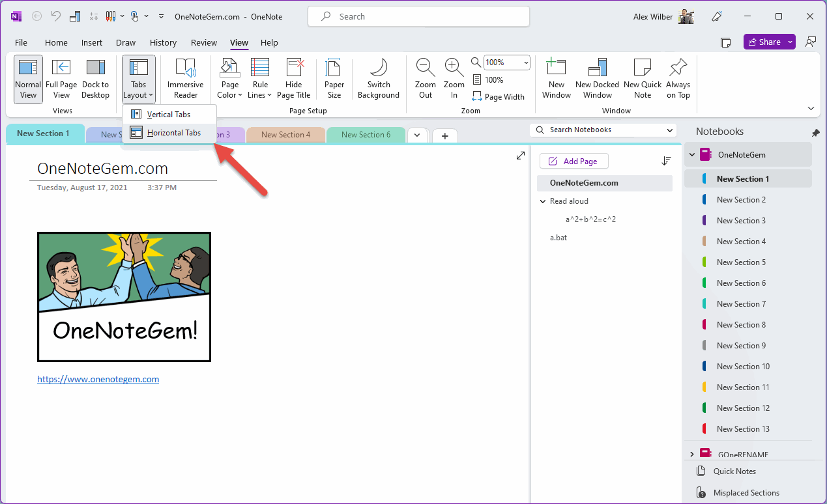This screenshot has height=504, width=827.
Task: Collapse the Read aloud page group
Action: (543, 201)
